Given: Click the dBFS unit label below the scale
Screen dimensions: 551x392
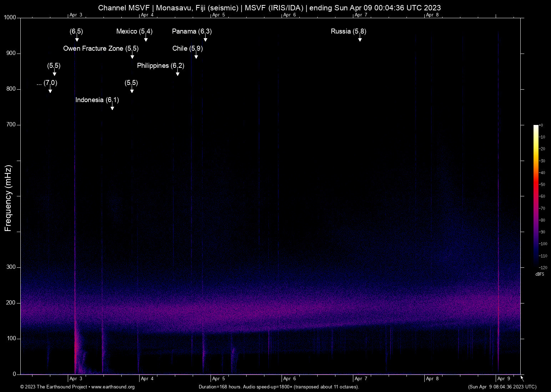Looking at the screenshot, I should tap(540, 274).
